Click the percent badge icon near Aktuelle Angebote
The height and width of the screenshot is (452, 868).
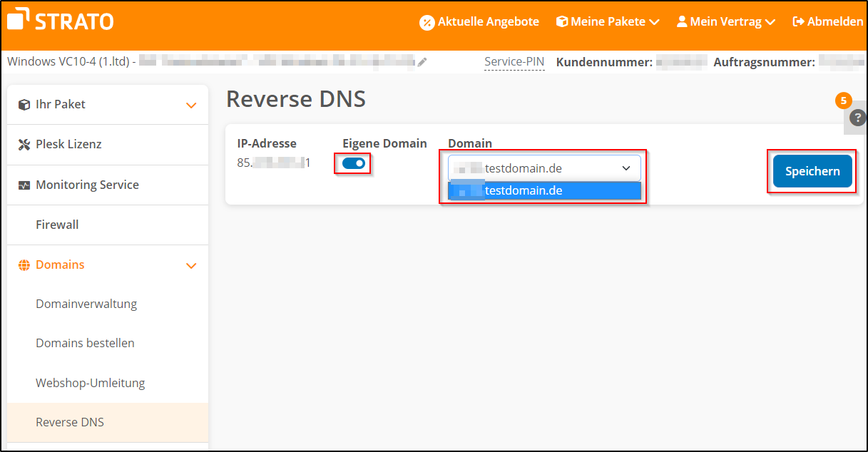click(x=428, y=21)
